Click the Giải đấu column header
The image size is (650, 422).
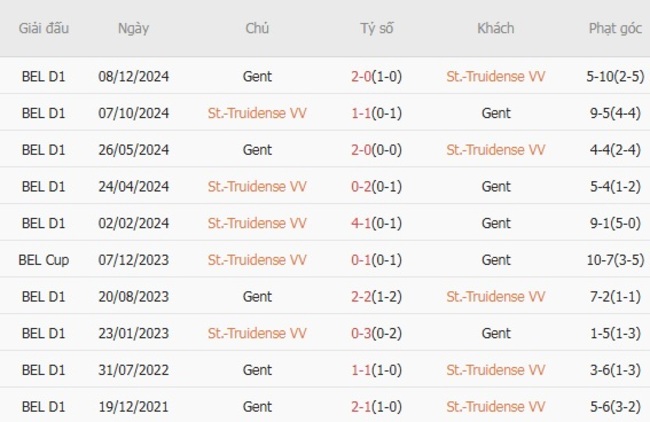(44, 28)
